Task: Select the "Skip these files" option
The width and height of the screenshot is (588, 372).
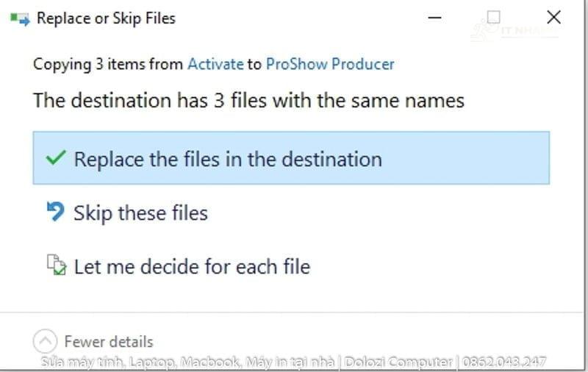Action: (140, 213)
